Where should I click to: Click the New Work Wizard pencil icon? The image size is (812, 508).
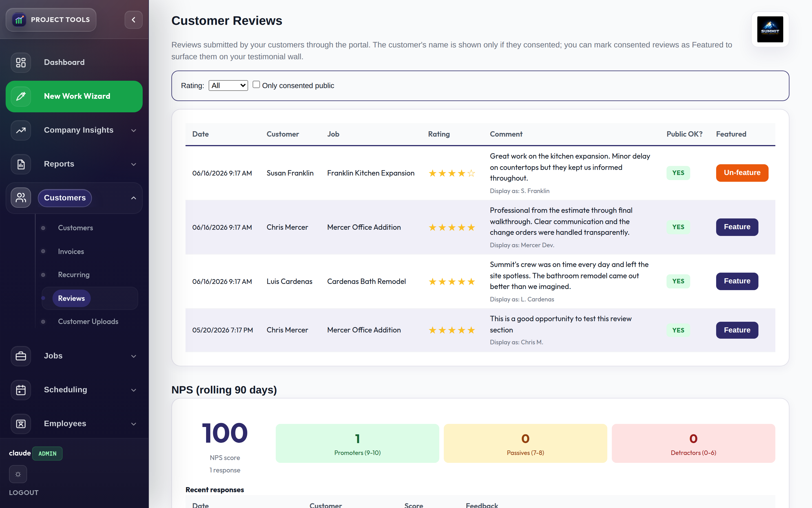click(21, 97)
